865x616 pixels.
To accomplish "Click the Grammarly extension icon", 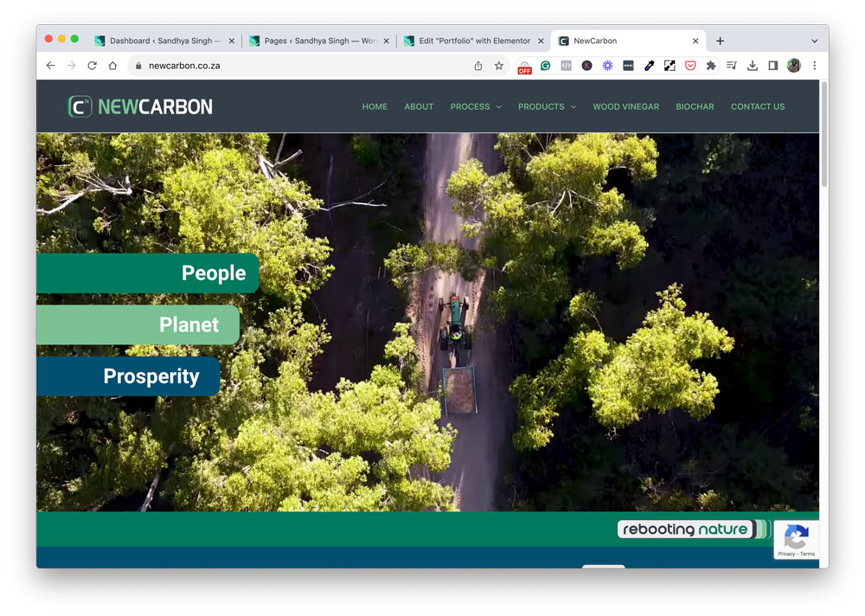I will (546, 66).
